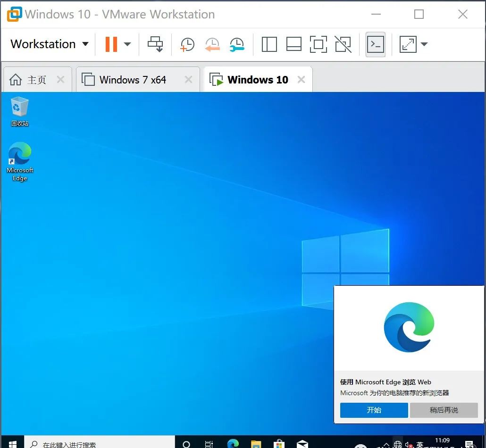Take a snapshot of this virtual machine
This screenshot has height=448, width=486.
coord(187,44)
